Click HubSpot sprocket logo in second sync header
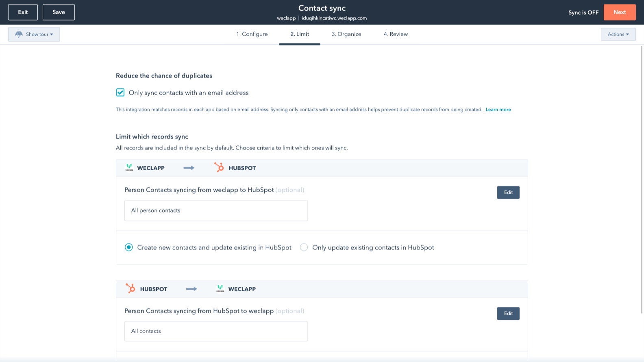Viewport: 644px width, 362px height. click(x=131, y=288)
